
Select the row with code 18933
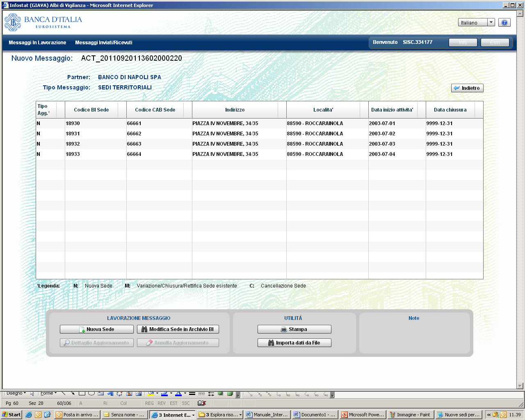click(260, 154)
